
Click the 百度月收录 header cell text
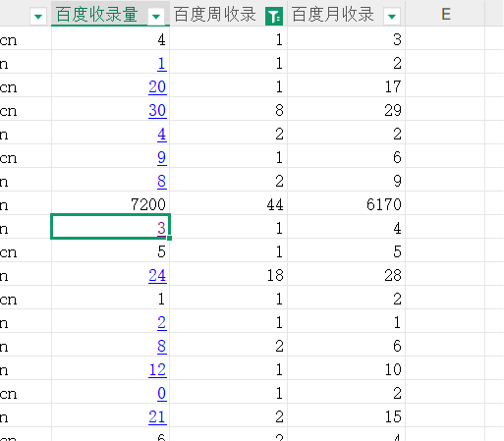tap(333, 15)
